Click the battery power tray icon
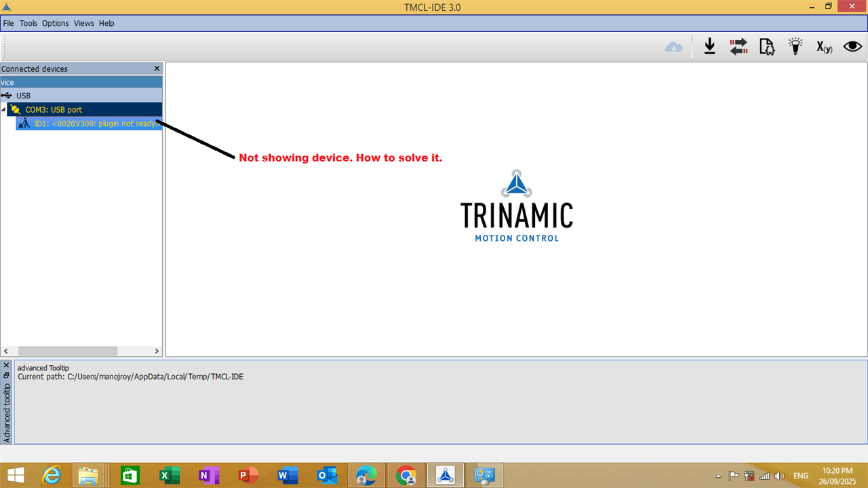The height and width of the screenshot is (488, 868). pyautogui.click(x=749, y=476)
